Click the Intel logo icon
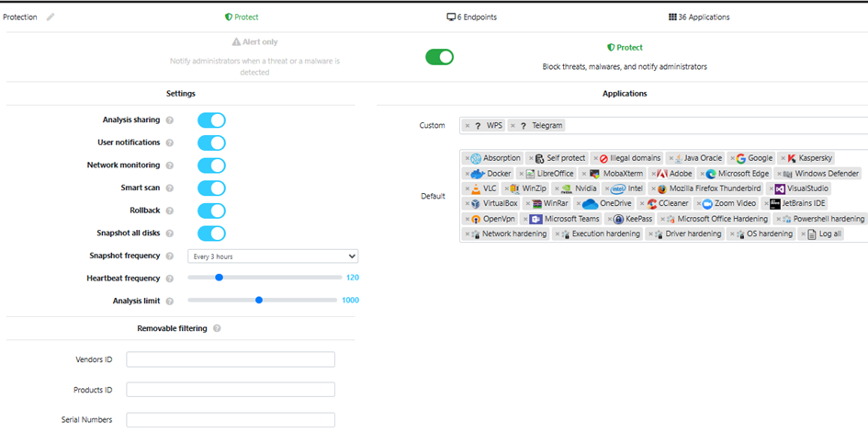868x433 pixels. (x=618, y=188)
